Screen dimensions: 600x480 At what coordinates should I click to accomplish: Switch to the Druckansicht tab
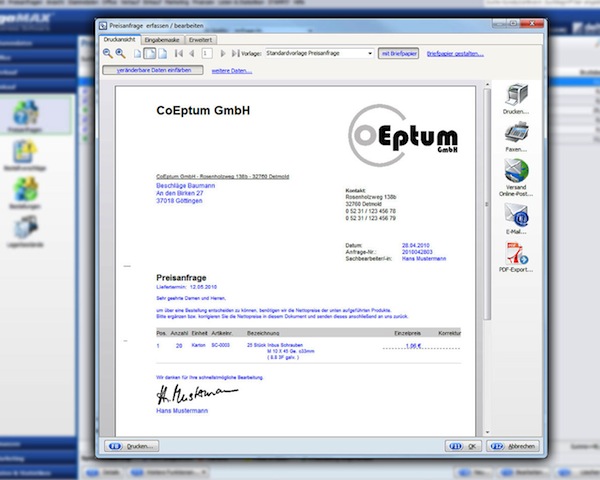click(119, 39)
